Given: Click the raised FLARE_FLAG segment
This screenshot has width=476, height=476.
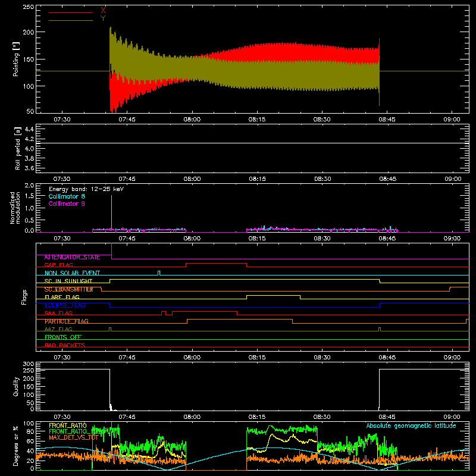Looking at the screenshot, I should coord(273,295).
